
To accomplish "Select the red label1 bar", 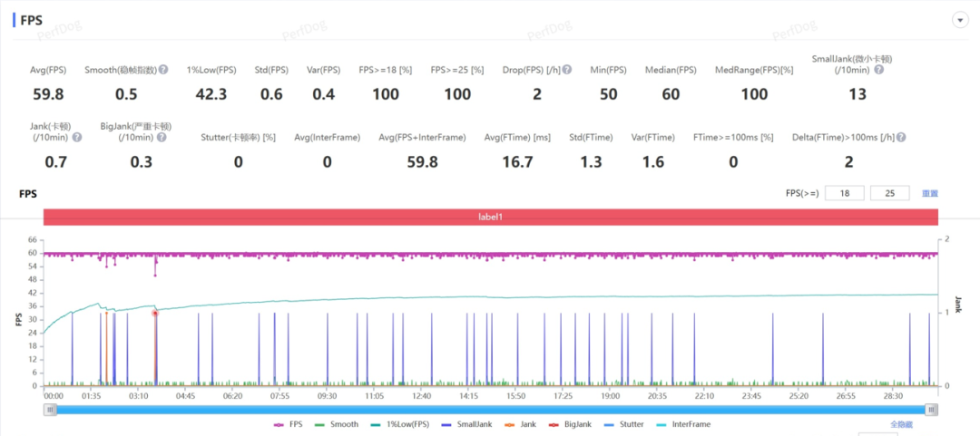I will click(x=490, y=218).
